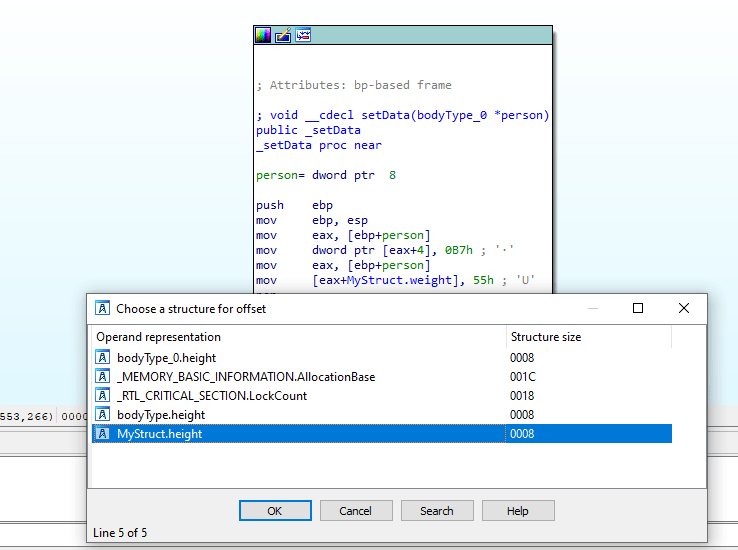This screenshot has height=550, width=738.
Task: Click the icon beside bodyType_0.height
Action: coord(103,357)
